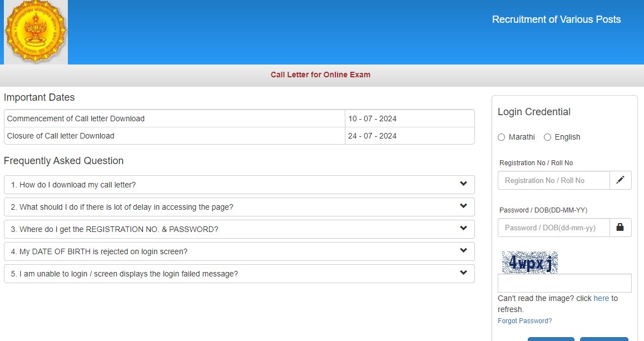Click the 'Call Letter for Online Exam' heading
Image resolution: width=644 pixels, height=341 pixels.
pyautogui.click(x=320, y=75)
